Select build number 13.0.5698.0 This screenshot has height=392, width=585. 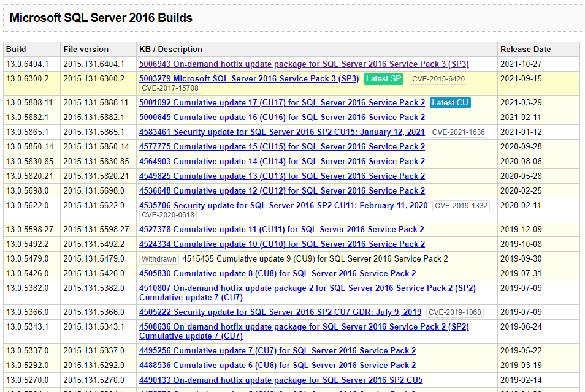pyautogui.click(x=27, y=190)
